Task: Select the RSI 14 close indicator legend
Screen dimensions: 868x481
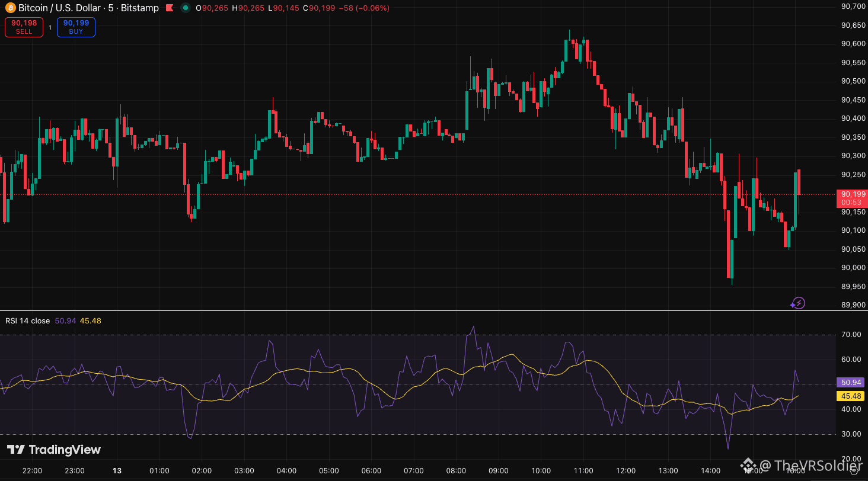Action: click(x=28, y=321)
